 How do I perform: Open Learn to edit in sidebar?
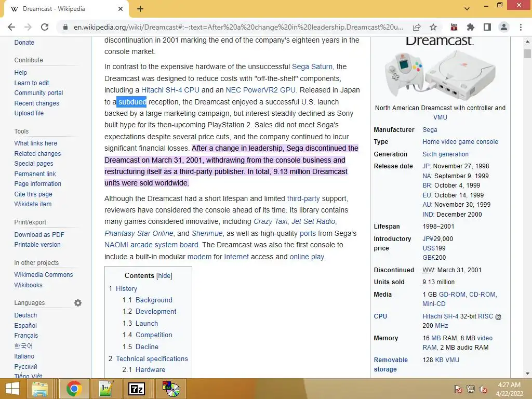click(x=32, y=83)
